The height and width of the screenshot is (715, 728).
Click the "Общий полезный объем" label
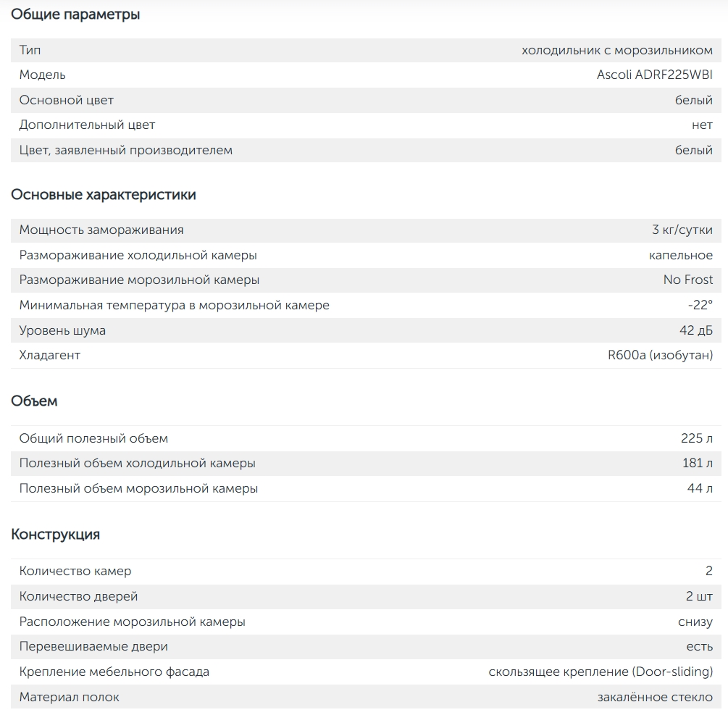tap(93, 438)
